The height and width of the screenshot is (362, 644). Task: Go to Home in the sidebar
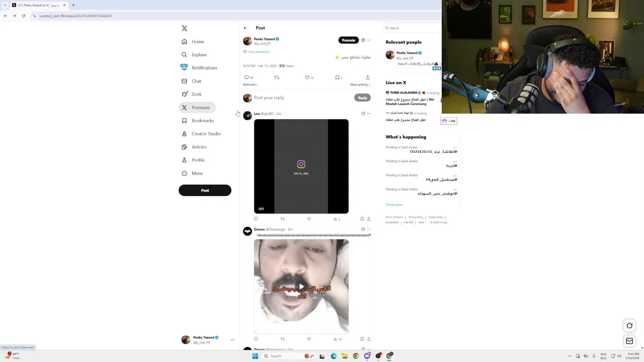tap(193, 42)
